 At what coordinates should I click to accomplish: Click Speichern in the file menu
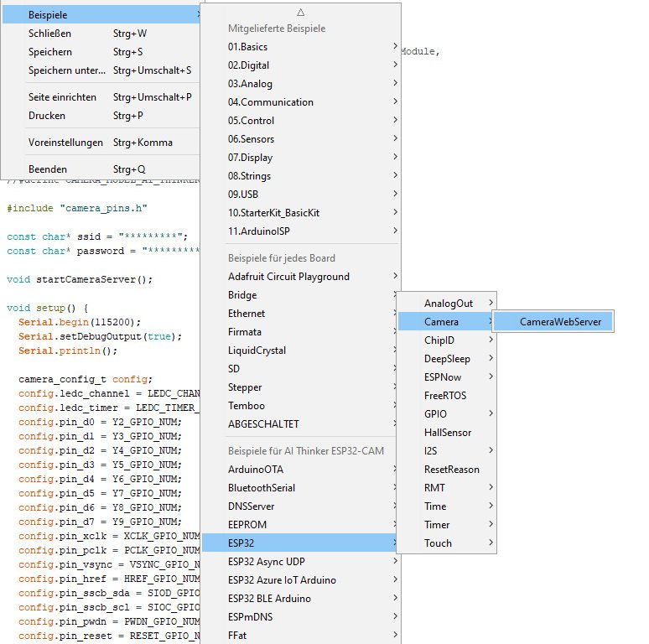tap(50, 52)
